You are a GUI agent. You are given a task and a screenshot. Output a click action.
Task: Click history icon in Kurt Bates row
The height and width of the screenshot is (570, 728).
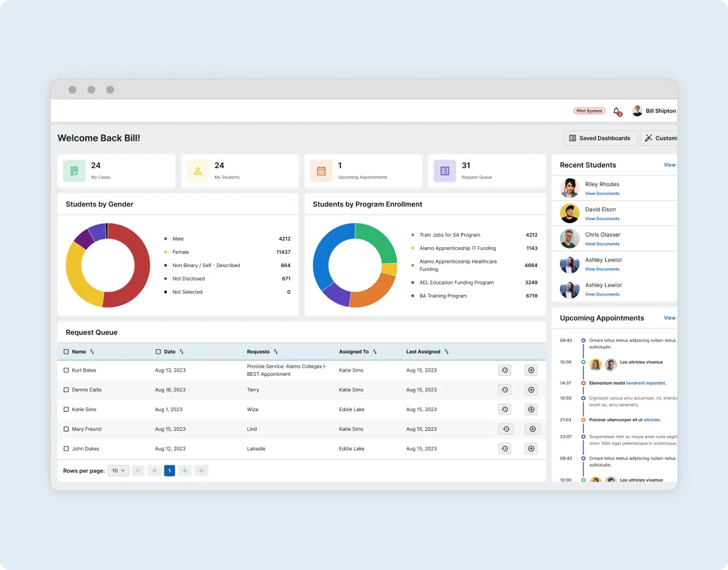(x=505, y=370)
